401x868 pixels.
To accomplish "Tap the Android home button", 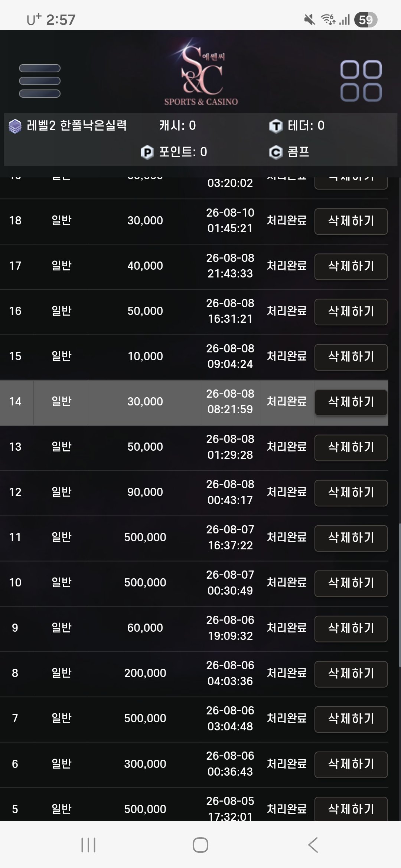I will (200, 845).
